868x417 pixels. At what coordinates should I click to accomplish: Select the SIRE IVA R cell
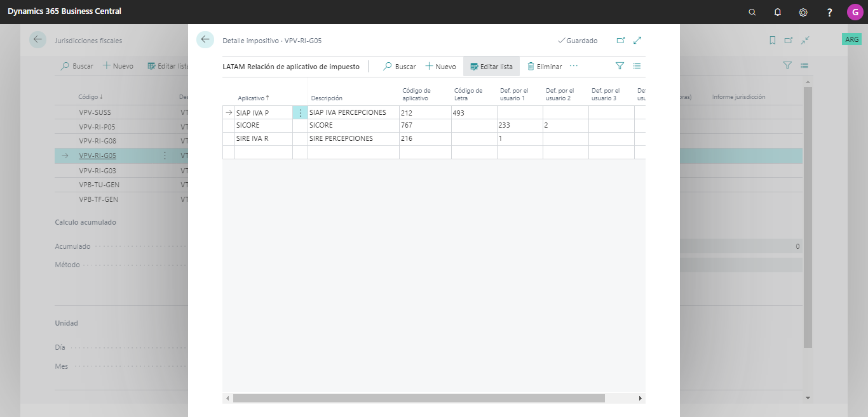click(264, 138)
